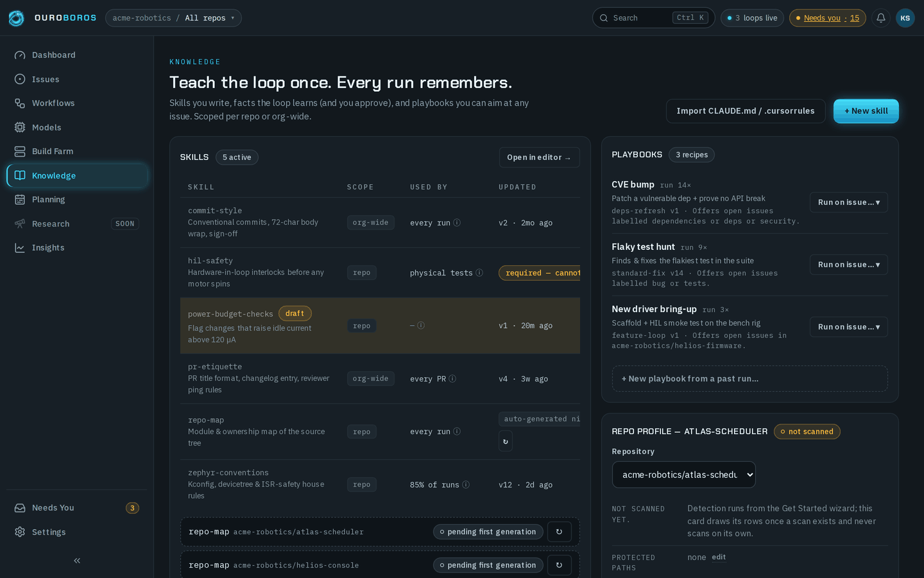924x578 pixels.
Task: Open Run on issue dropdown for Flaky test hunt
Action: [x=848, y=265]
